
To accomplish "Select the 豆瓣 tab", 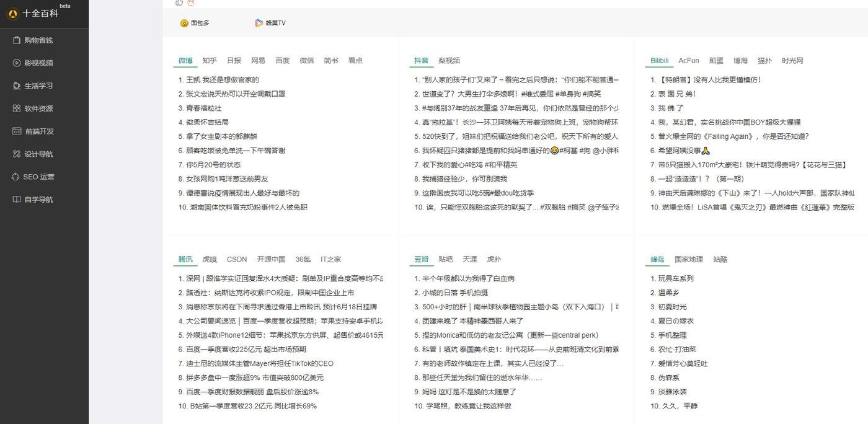I will (x=422, y=259).
